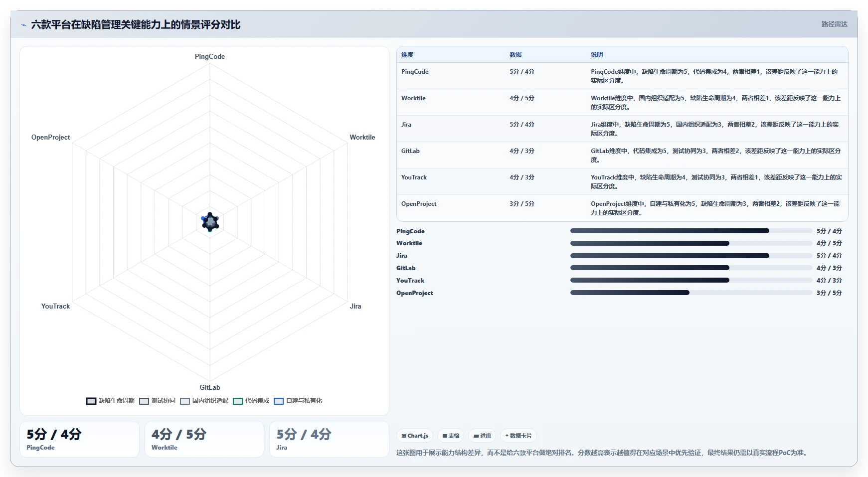This screenshot has height=477, width=868.
Task: Click the description starting YouTrack维度中
Action: point(716,182)
